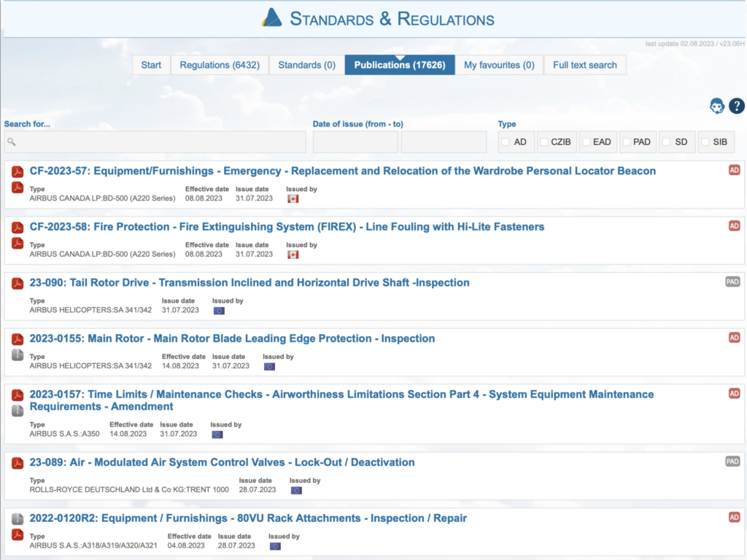Open the help question mark icon
747x560 pixels.
(737, 106)
